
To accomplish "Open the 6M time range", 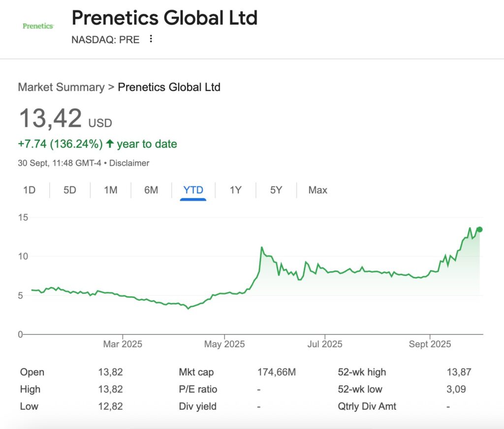I will pyautogui.click(x=150, y=189).
